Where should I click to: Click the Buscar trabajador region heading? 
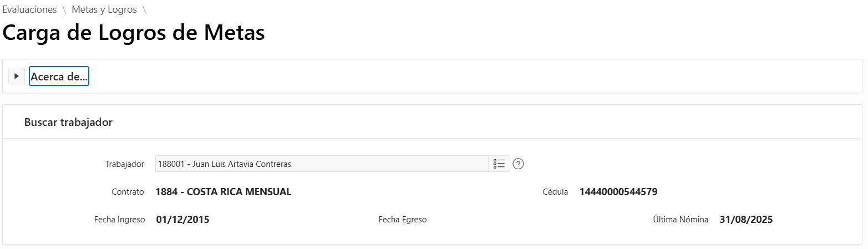coord(68,122)
